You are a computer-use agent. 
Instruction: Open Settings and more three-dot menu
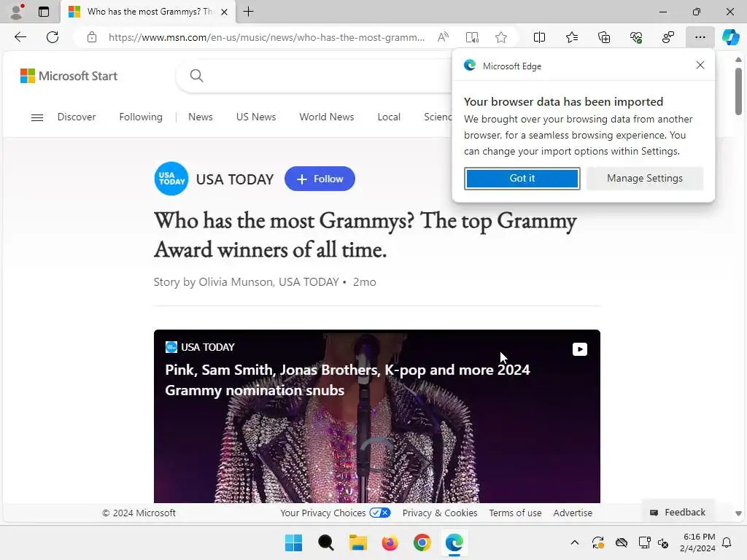click(x=700, y=37)
